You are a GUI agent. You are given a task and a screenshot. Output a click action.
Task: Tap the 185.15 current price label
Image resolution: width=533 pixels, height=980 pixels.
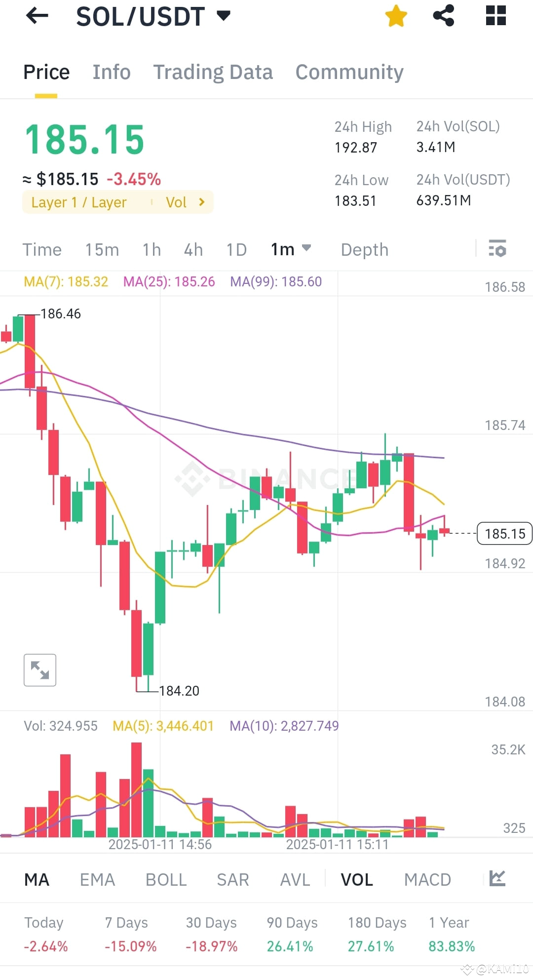504,533
